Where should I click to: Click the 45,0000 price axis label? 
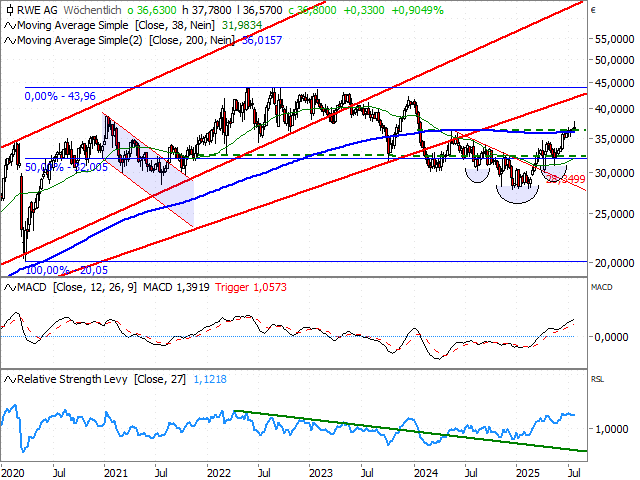615,83
